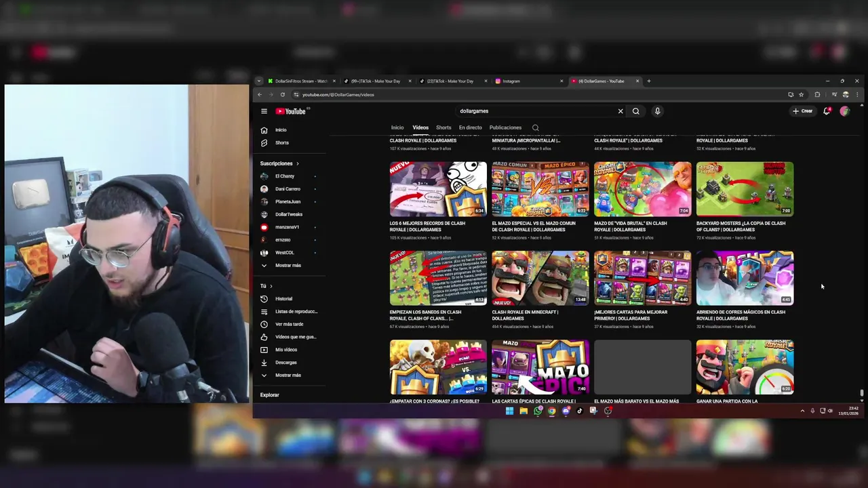Image resolution: width=868 pixels, height=488 pixels.
Task: Open the Windows Start button
Action: point(509,411)
